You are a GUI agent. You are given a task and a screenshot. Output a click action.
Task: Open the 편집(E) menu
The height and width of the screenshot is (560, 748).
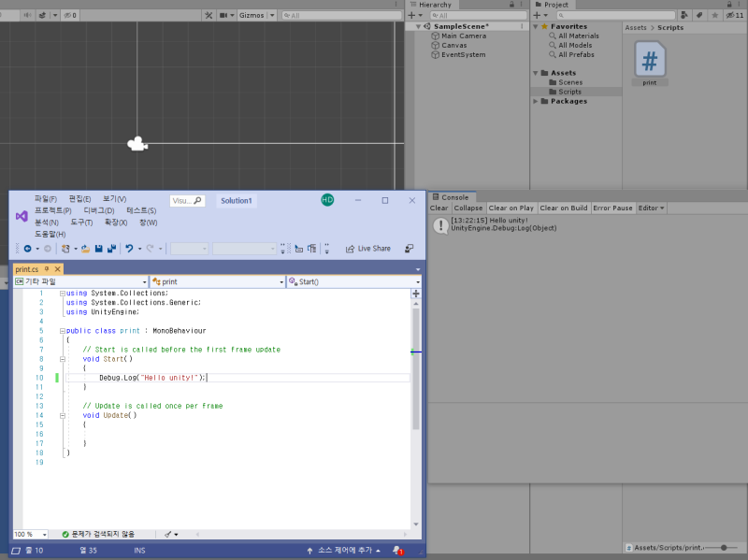point(79,199)
